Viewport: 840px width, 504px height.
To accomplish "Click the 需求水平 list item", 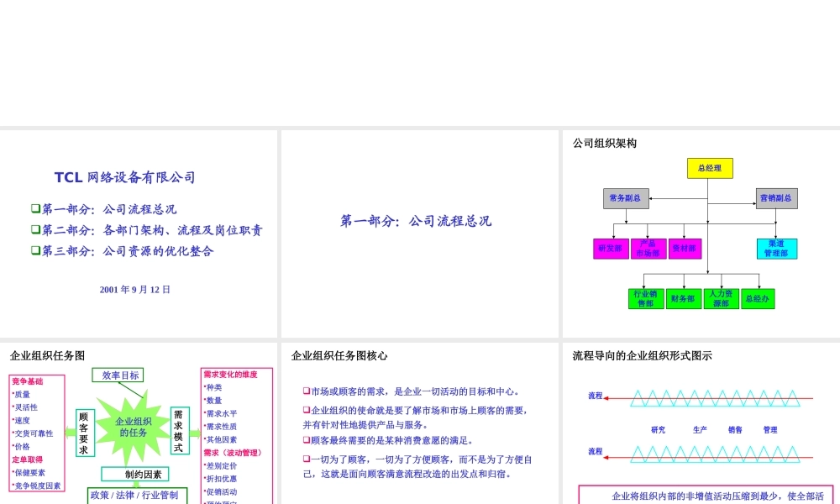I will pos(221,413).
